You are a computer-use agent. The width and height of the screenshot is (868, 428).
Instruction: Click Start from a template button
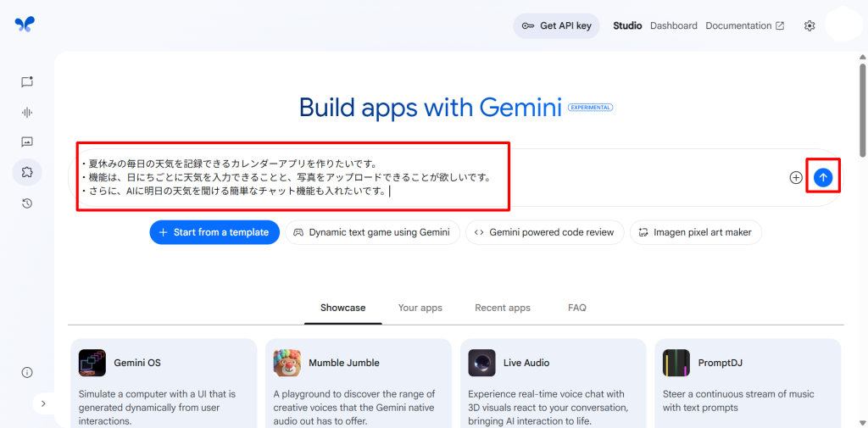[x=214, y=232]
